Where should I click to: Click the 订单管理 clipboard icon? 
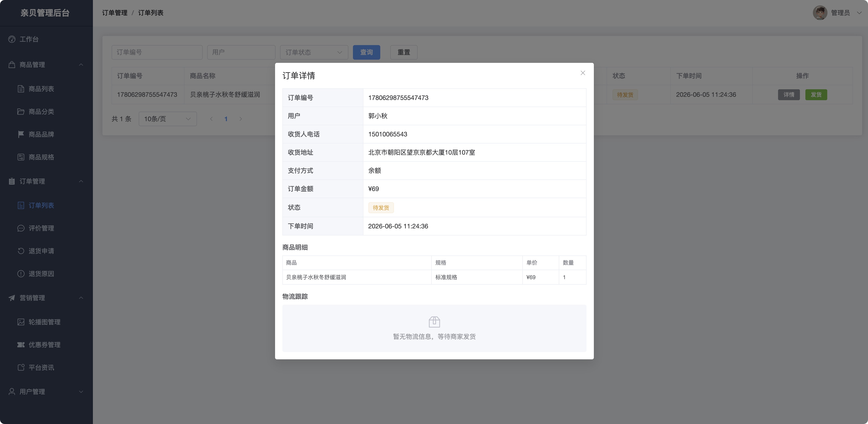[12, 181]
